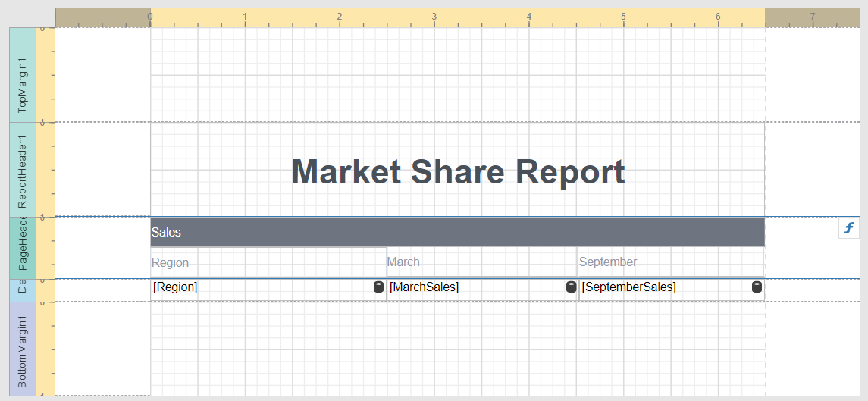Open the expression editor f button
Screen dimensions: 868x401
coord(848,227)
